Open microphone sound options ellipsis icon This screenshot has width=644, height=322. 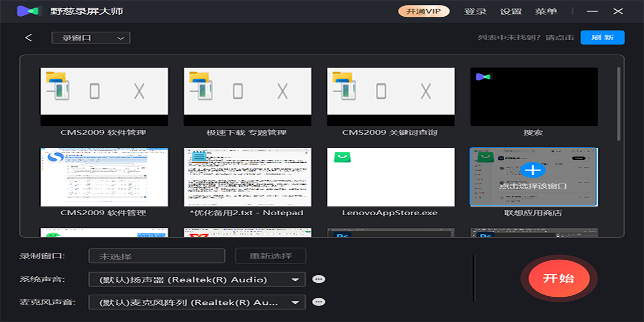[x=319, y=302]
